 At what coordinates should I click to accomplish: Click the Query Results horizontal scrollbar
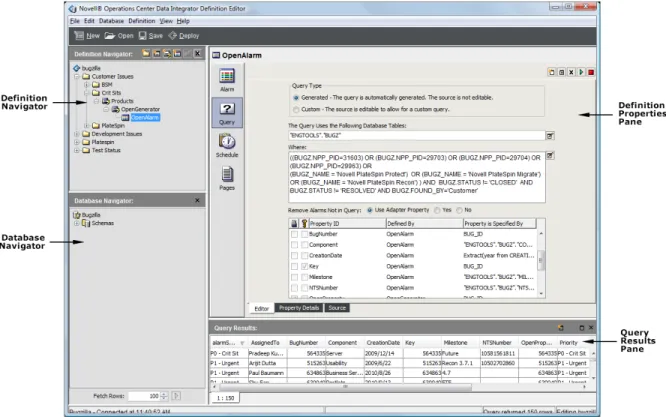(x=344, y=387)
